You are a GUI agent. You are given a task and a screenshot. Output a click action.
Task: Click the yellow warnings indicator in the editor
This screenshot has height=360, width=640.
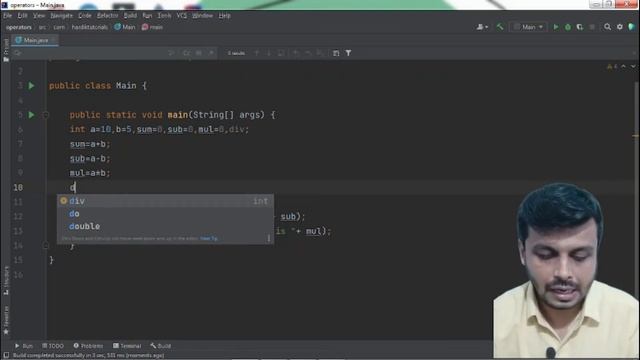612,67
